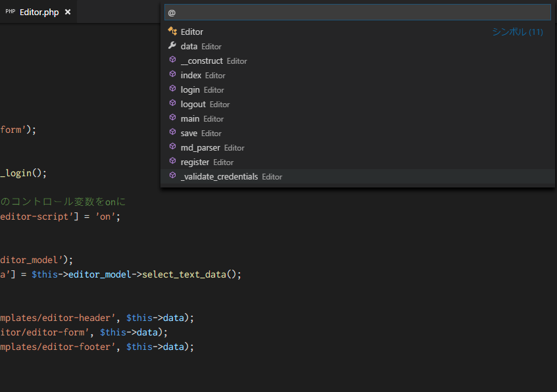Click the method icon beside register
557x392 pixels.
click(173, 161)
